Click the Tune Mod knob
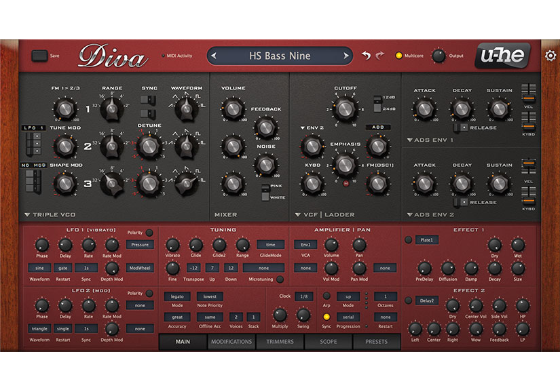This screenshot has height=392, width=560. [x=65, y=146]
